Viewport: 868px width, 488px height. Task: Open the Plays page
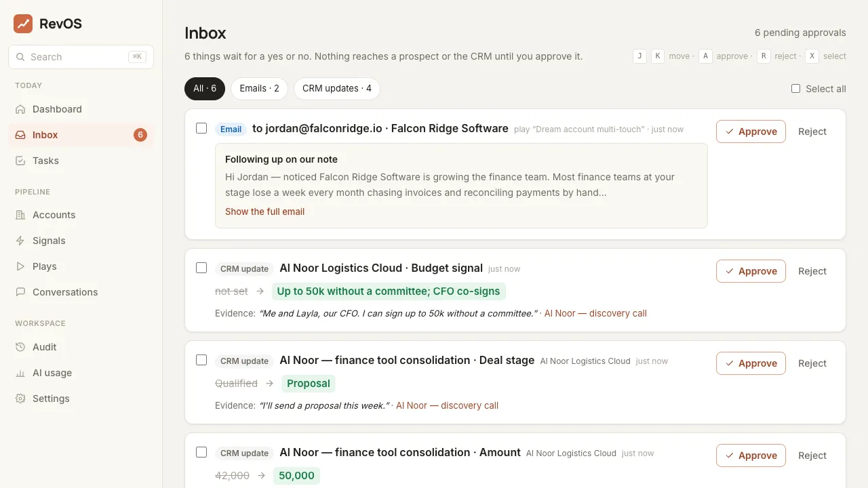(81, 266)
